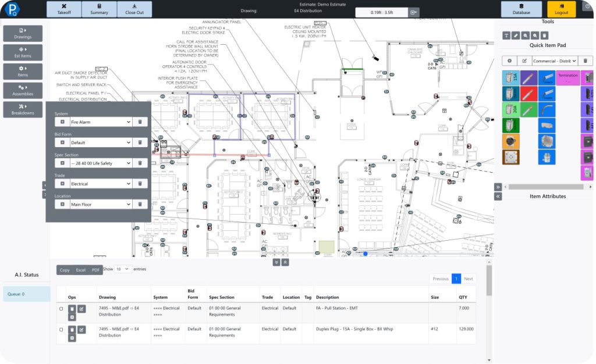Viewport: 596px width, 364px height.
Task: Add new item to Quick Item Pad
Action: coord(509,60)
